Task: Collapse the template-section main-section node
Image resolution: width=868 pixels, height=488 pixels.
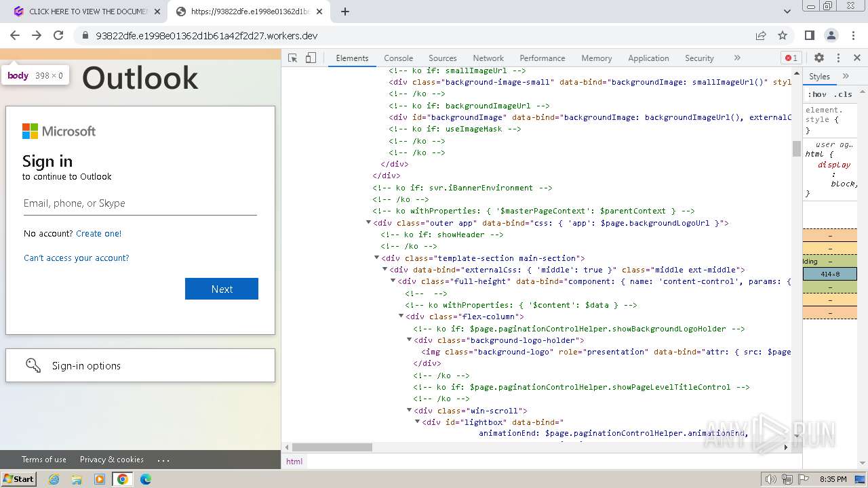Action: coord(377,258)
